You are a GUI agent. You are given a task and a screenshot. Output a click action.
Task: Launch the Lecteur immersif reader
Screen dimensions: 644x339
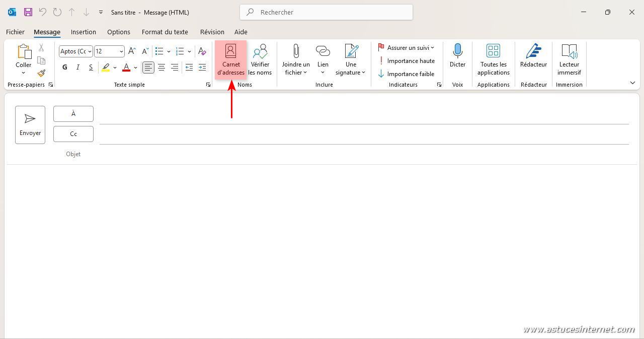coord(569,59)
